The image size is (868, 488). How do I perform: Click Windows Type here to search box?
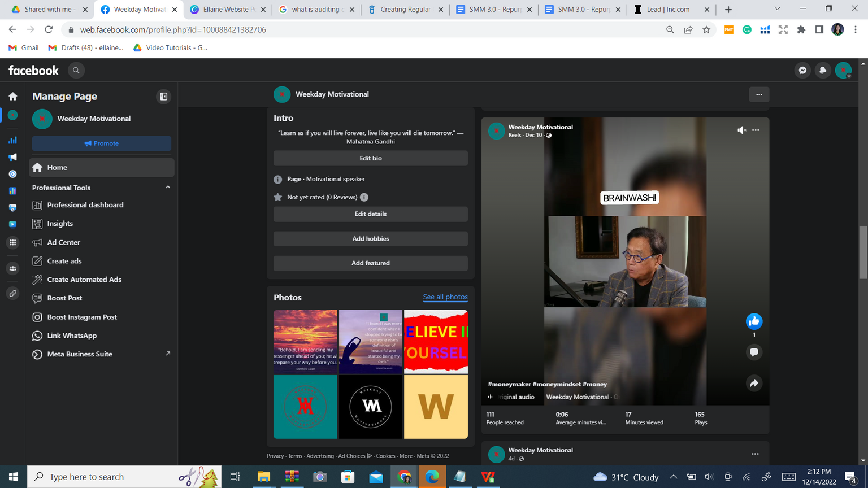point(124,477)
